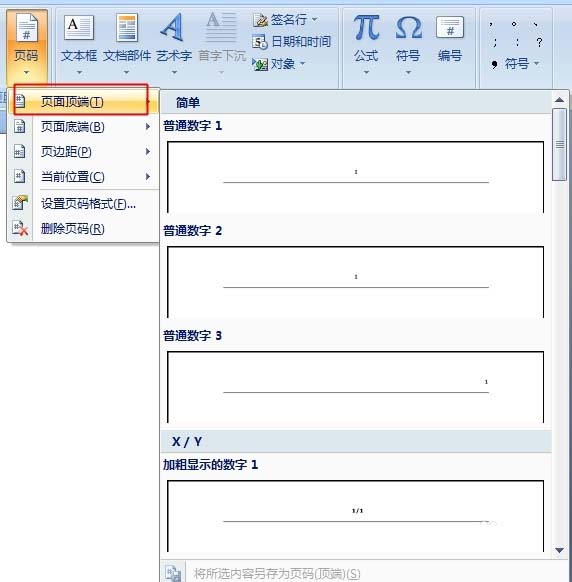Viewport: 572px width, 582px height.
Task: Open the 页边距(P) submenu
Action: (x=83, y=152)
